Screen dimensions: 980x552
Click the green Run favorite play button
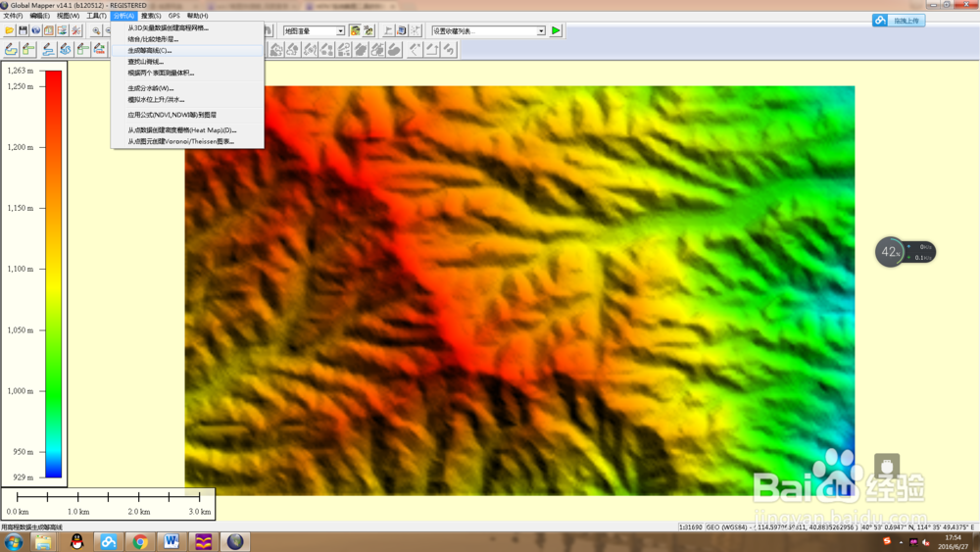click(556, 30)
